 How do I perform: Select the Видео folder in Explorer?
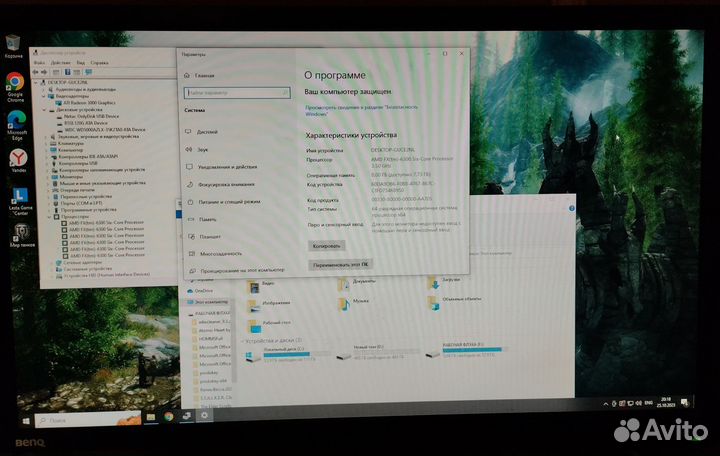pyautogui.click(x=262, y=287)
